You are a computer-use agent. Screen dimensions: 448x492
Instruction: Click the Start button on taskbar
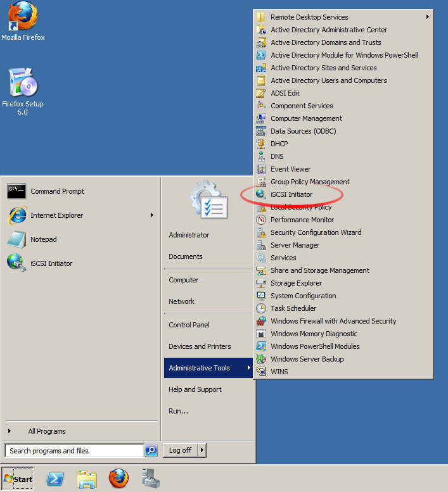(18, 479)
